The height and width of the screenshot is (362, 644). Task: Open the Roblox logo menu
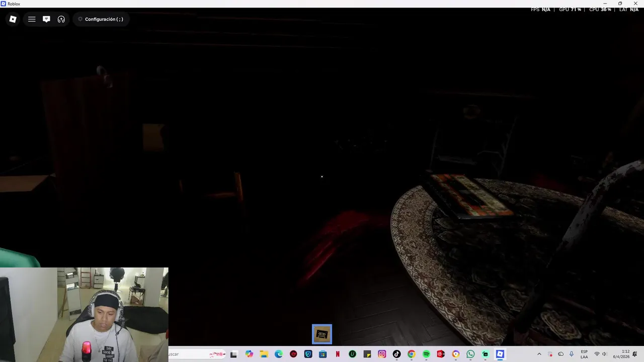pyautogui.click(x=13, y=19)
